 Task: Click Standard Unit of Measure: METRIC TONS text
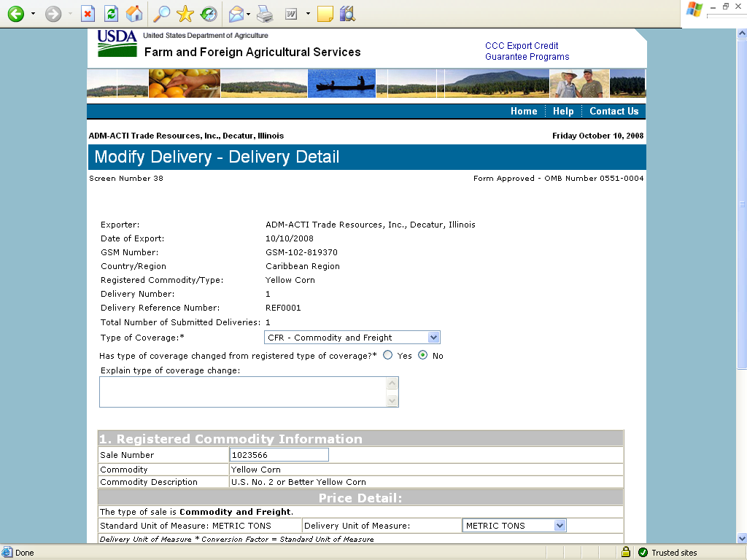click(x=185, y=526)
